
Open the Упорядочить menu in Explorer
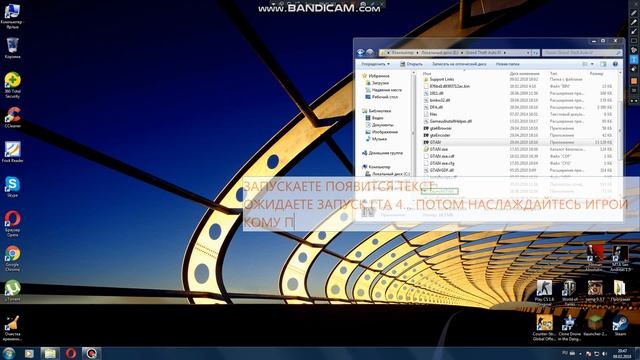click(375, 64)
